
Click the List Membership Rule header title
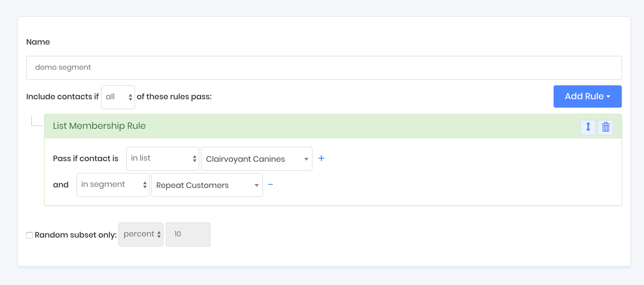click(99, 126)
